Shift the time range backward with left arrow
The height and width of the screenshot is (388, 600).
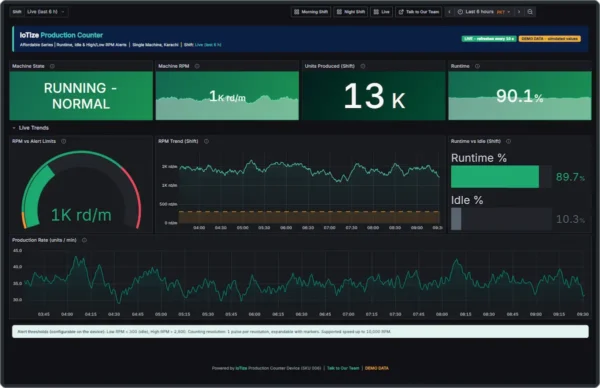449,12
